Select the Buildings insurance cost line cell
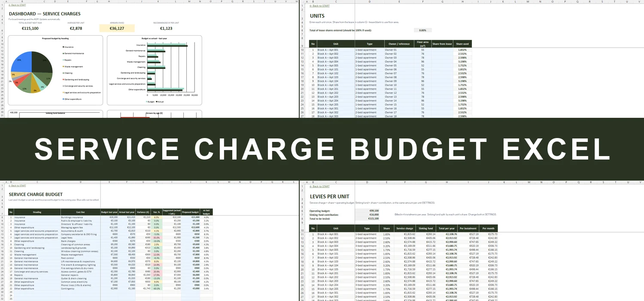Image resolution: width=644 pixels, height=301 pixels. pyautogui.click(x=80, y=217)
